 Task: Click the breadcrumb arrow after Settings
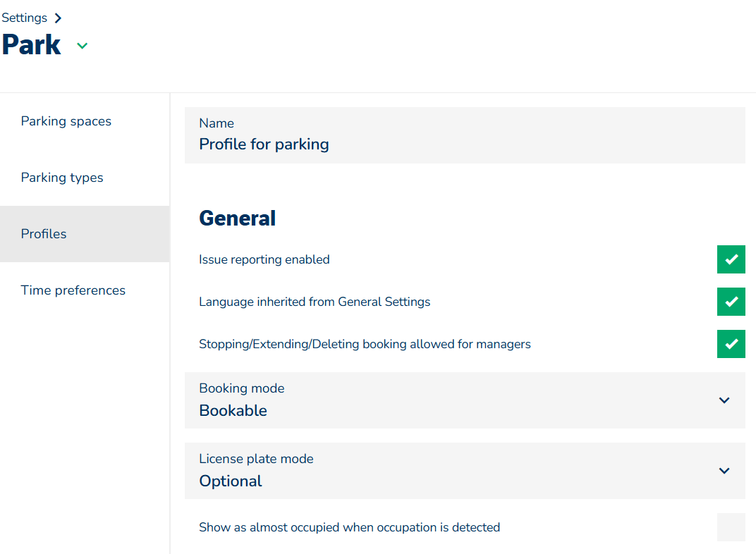point(58,18)
